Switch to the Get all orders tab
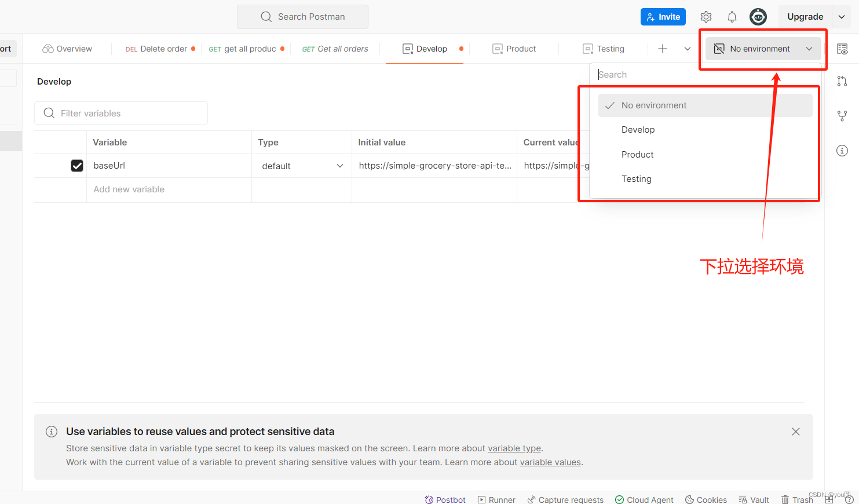 tap(335, 49)
